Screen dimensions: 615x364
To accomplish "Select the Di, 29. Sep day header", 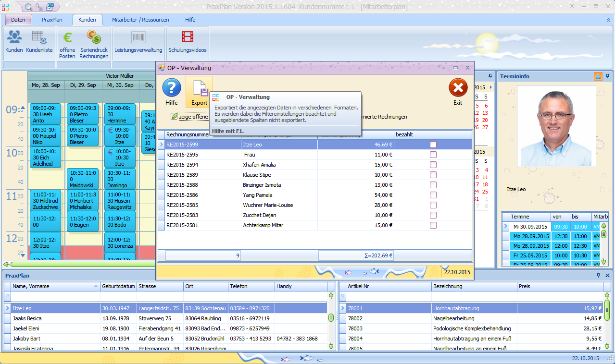I will 84,85.
